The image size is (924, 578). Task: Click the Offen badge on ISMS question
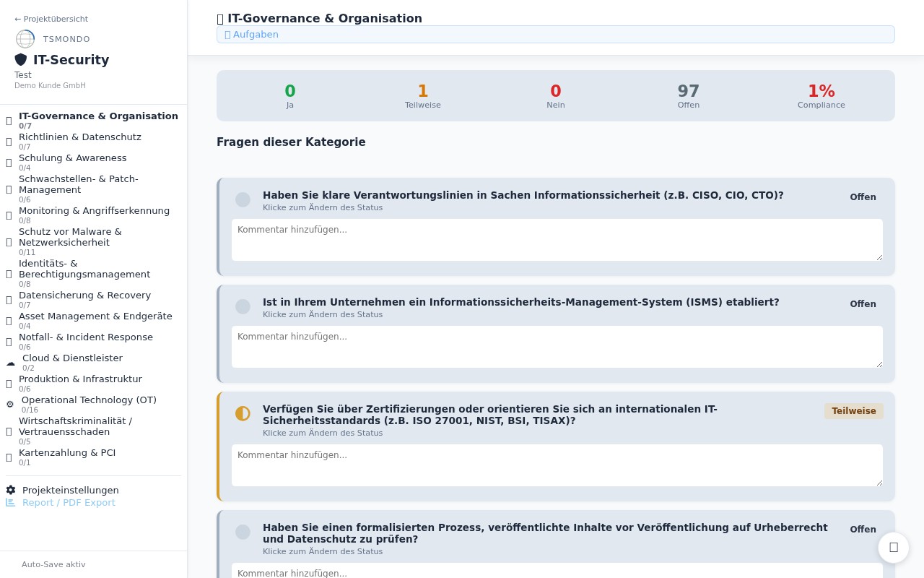tap(863, 304)
